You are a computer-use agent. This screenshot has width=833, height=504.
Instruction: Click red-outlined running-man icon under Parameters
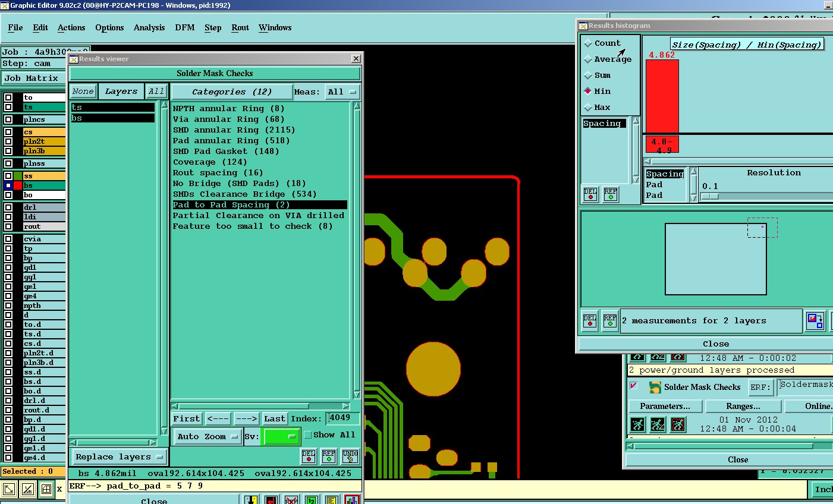click(678, 424)
